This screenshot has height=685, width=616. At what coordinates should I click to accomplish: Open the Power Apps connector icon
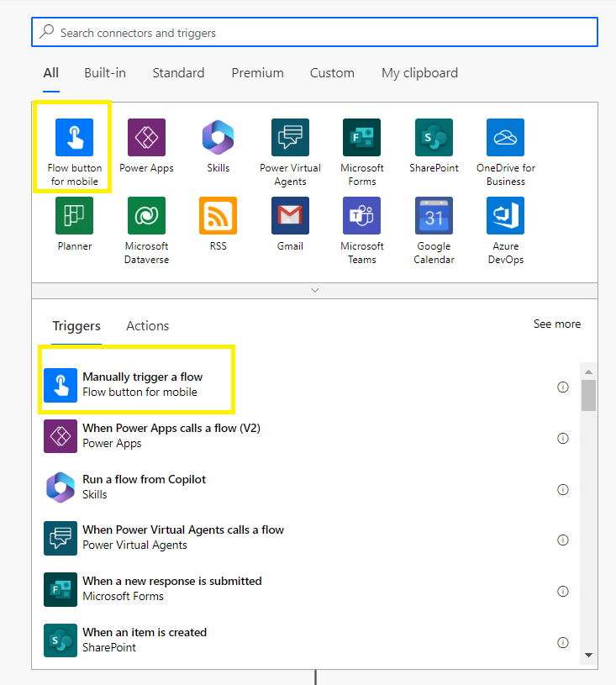click(x=146, y=138)
